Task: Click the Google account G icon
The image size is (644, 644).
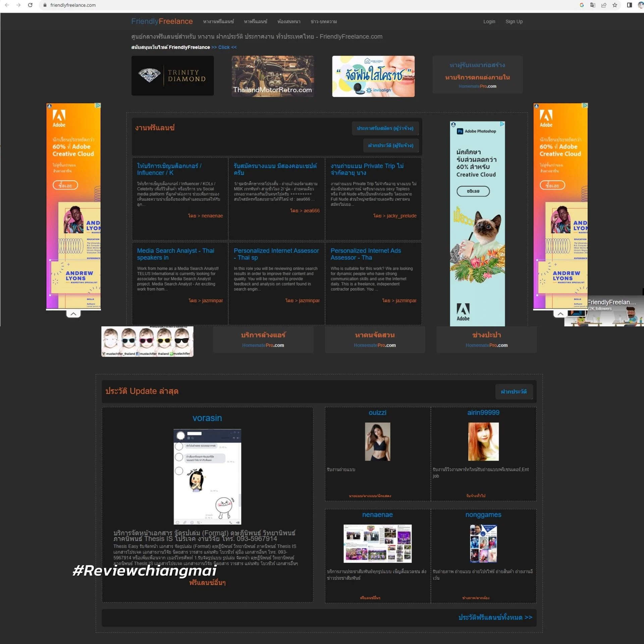Action: 582,5
